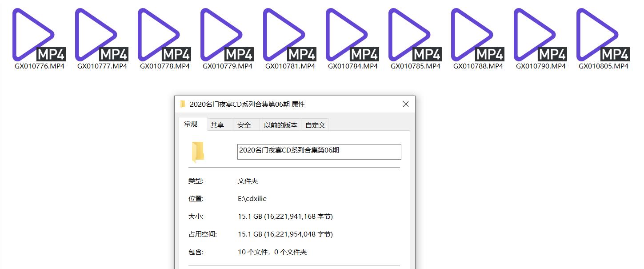644x269 pixels.
Task: Click the properties dialog title text
Action: pyautogui.click(x=248, y=104)
